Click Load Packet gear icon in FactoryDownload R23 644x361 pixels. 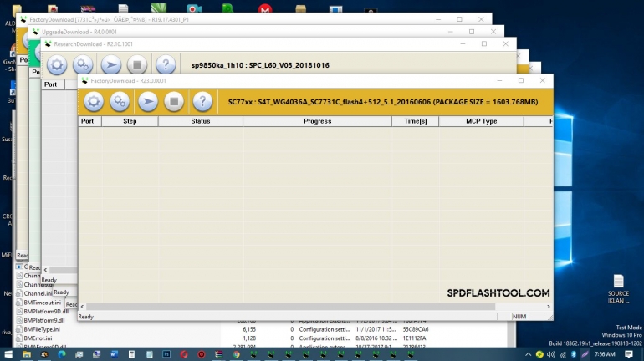93,101
